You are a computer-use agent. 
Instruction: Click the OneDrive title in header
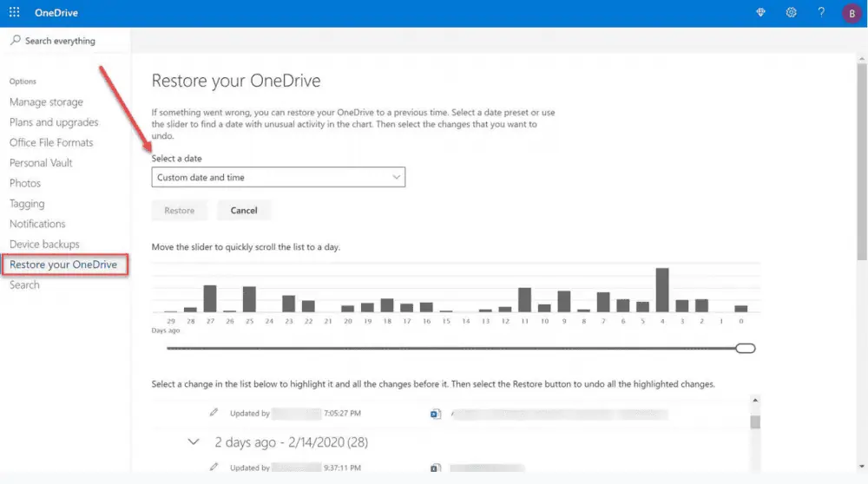[56, 13]
